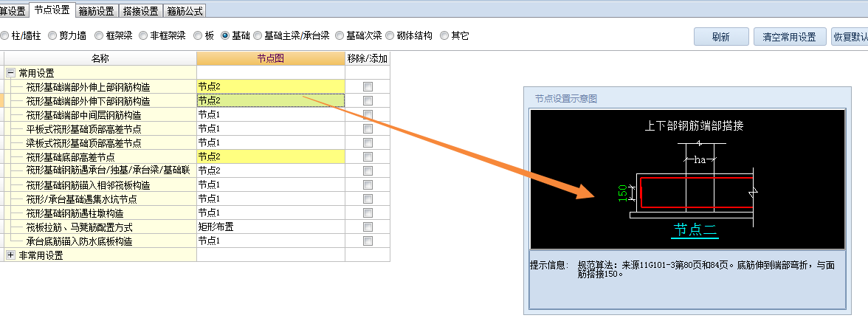Toggle checkbox for 筏形基础钢筋遇承台/独基 row
Image resolution: width=868 pixels, height=335 pixels.
[368, 170]
